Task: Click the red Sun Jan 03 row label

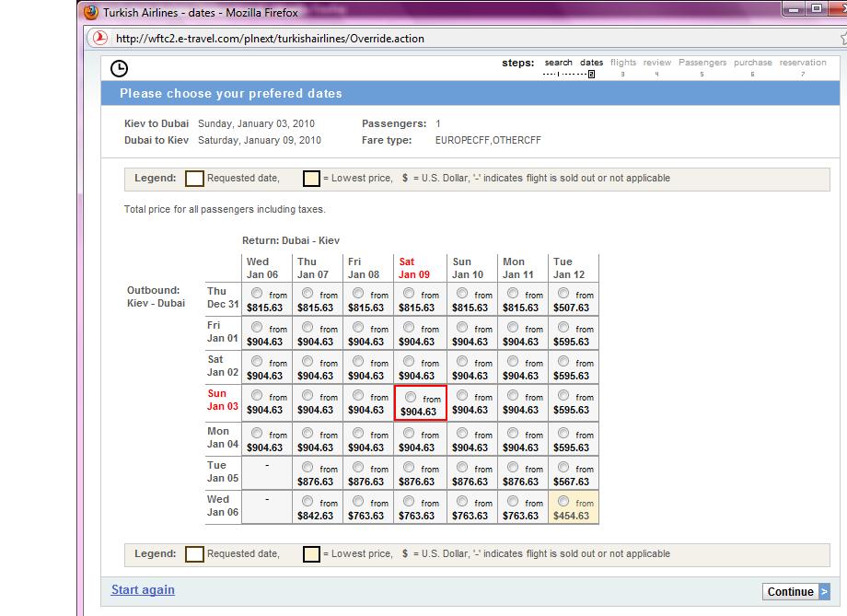Action: point(222,401)
